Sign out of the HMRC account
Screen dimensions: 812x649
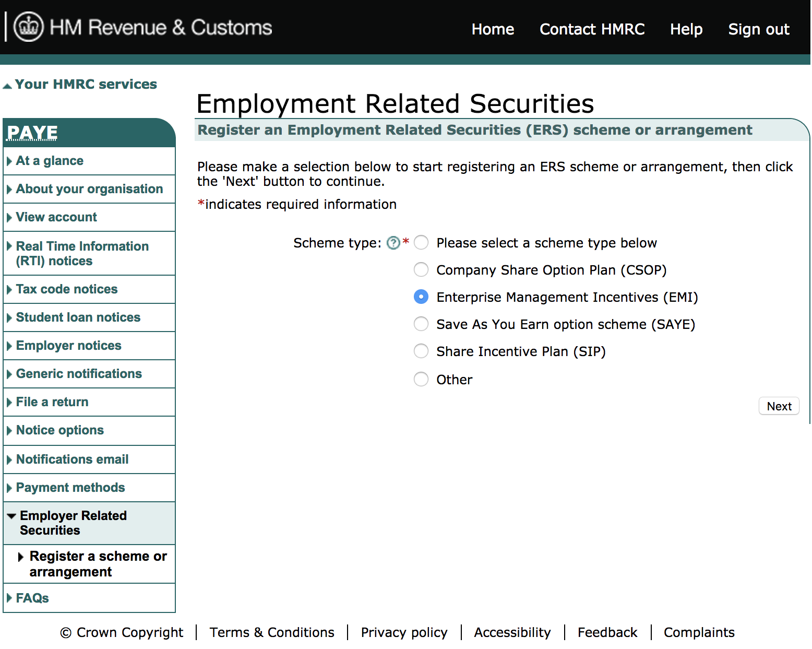pyautogui.click(x=758, y=29)
